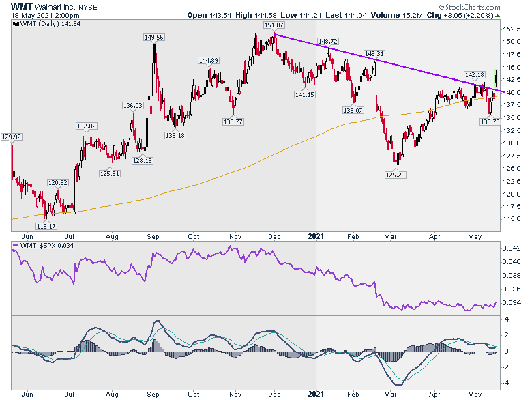Select the 133.18 September low label
The image size is (532, 400).
click(175, 135)
